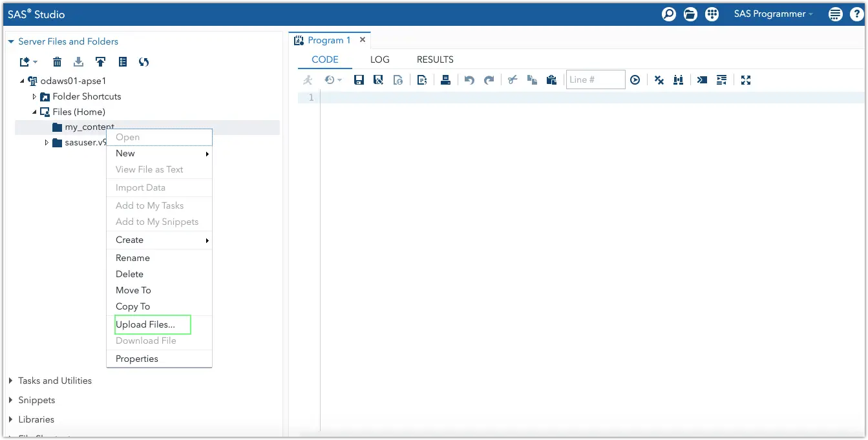
Task: Click the Save As icon in the code toolbar
Action: [x=379, y=80]
